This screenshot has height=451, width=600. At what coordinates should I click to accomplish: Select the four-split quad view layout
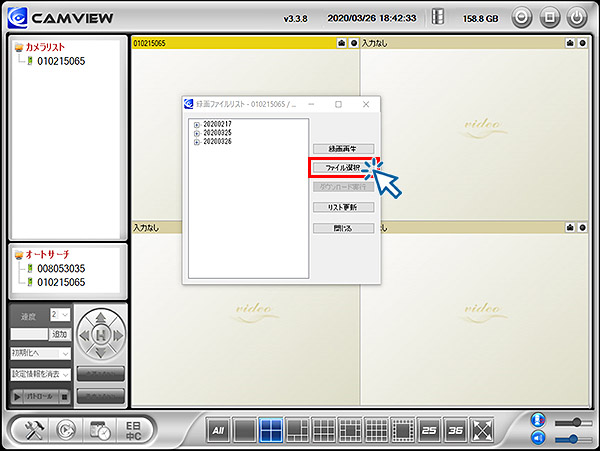pyautogui.click(x=270, y=431)
